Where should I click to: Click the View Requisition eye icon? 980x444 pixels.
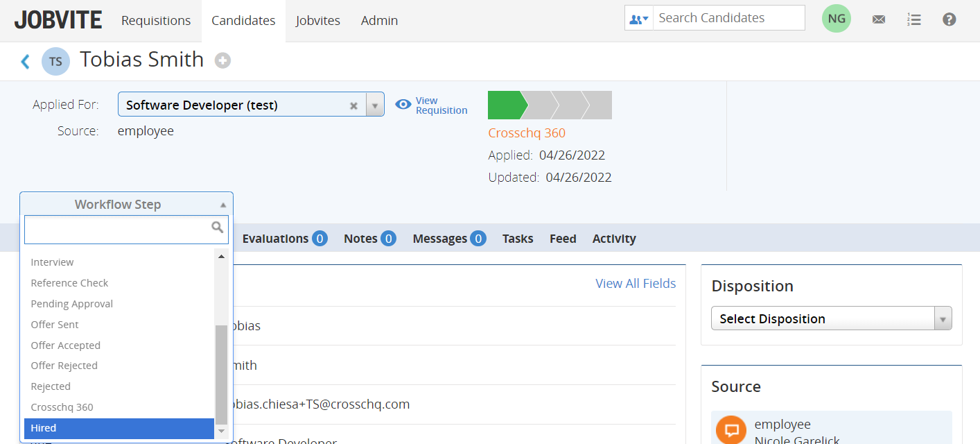click(x=403, y=103)
